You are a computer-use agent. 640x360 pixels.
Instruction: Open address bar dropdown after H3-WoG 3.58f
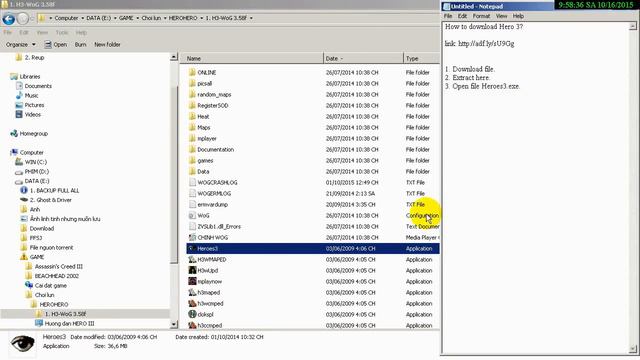[251, 18]
